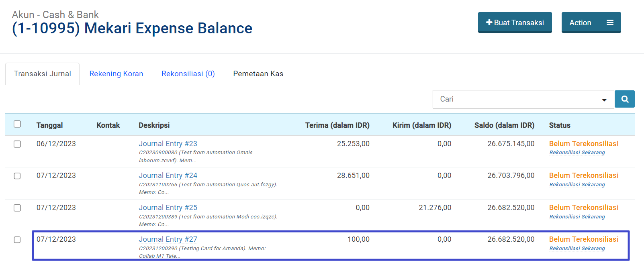Click the Terima amount 25.253,00
Viewport: 644px width, 263px height.
point(353,144)
